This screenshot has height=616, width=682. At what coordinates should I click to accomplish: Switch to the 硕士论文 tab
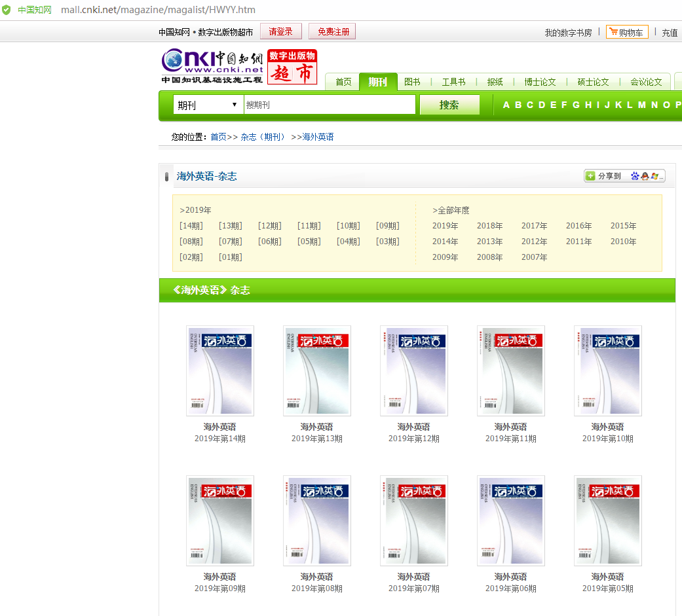point(594,82)
